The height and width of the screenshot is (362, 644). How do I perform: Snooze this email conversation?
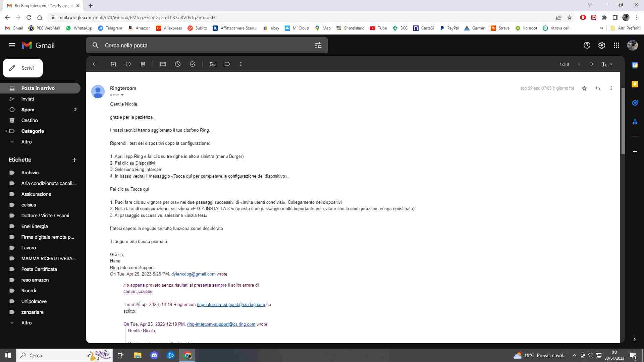tap(178, 64)
